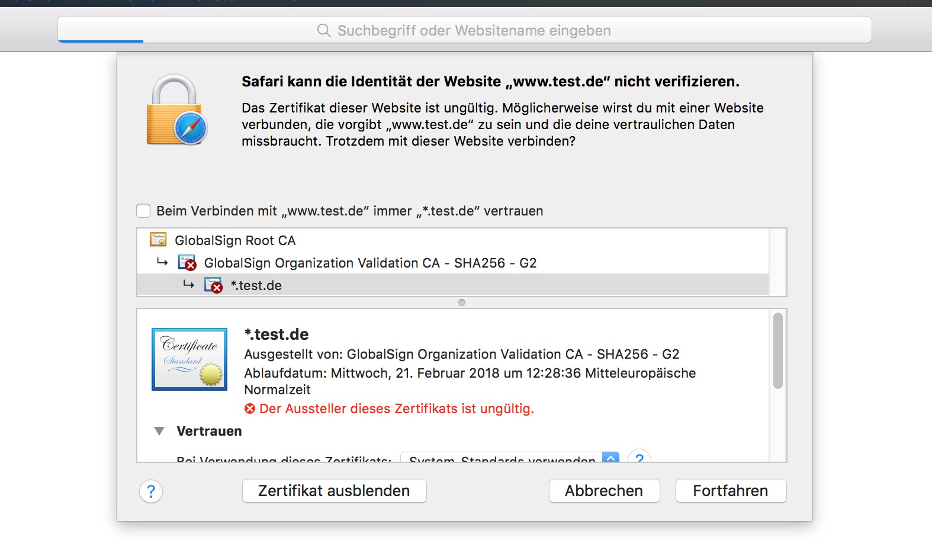932x560 pixels.
Task: Click the Safari address search field
Action: (x=465, y=30)
